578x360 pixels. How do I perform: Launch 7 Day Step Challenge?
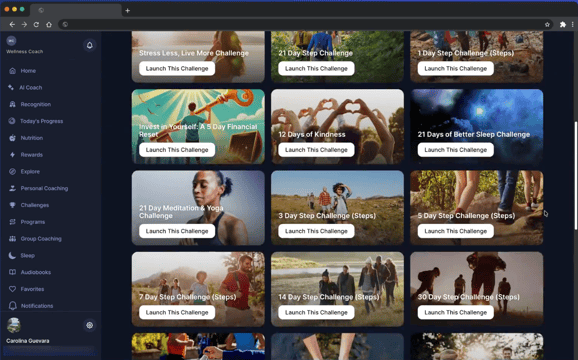[x=177, y=312]
